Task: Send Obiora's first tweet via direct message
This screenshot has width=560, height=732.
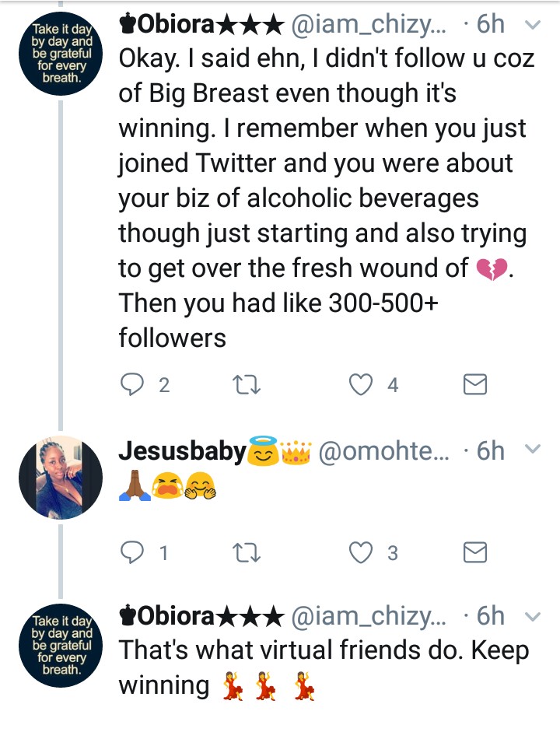Action: [x=474, y=384]
